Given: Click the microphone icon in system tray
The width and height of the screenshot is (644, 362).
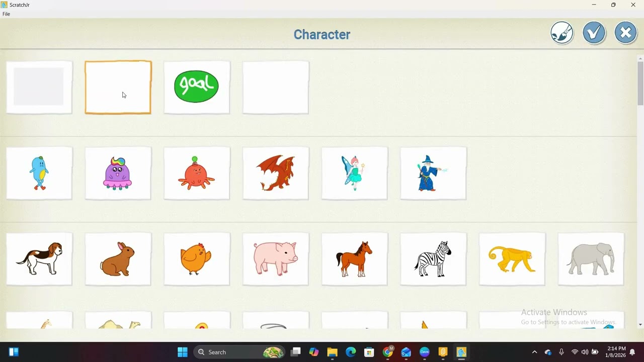Looking at the screenshot, I should (x=561, y=352).
